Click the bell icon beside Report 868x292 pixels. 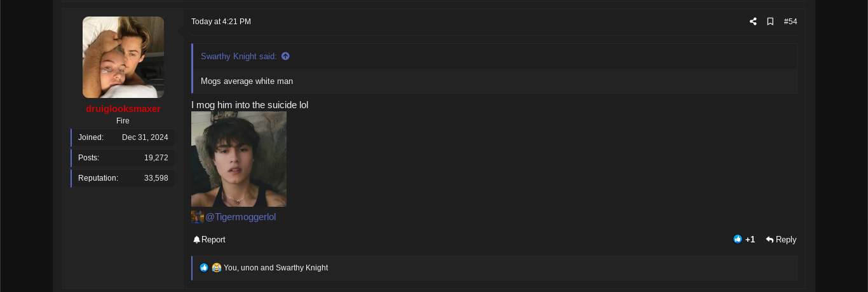tap(196, 240)
